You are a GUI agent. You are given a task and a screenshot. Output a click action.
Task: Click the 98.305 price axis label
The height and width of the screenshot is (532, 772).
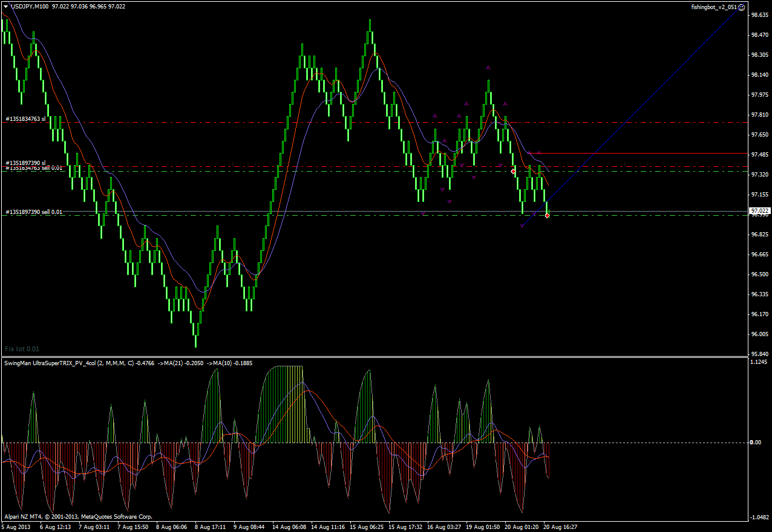[759, 55]
